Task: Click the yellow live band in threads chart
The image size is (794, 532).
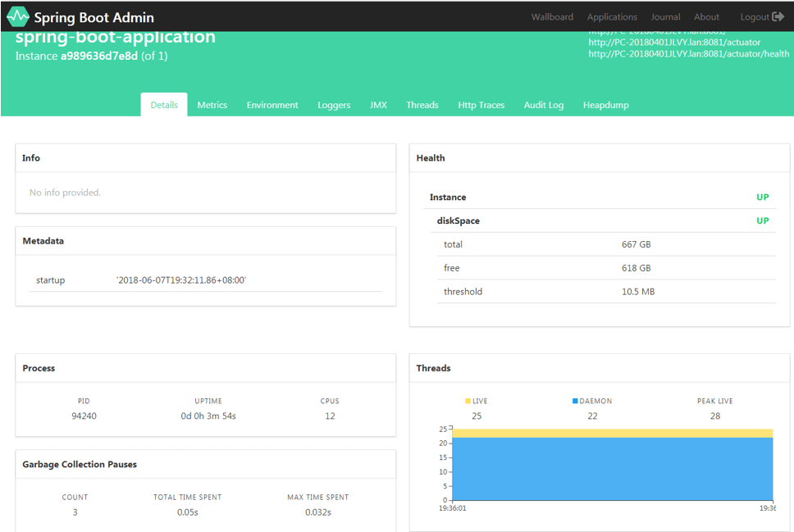Action: point(612,433)
